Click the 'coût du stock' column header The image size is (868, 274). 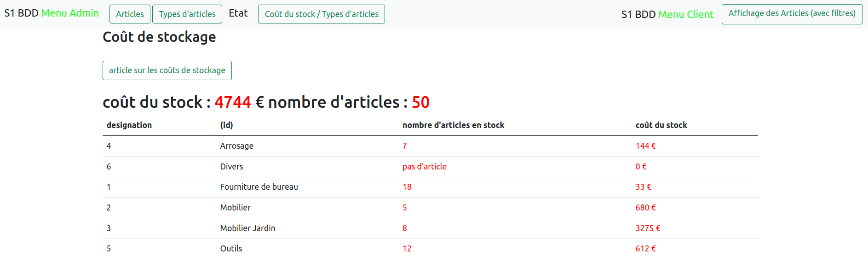point(661,125)
